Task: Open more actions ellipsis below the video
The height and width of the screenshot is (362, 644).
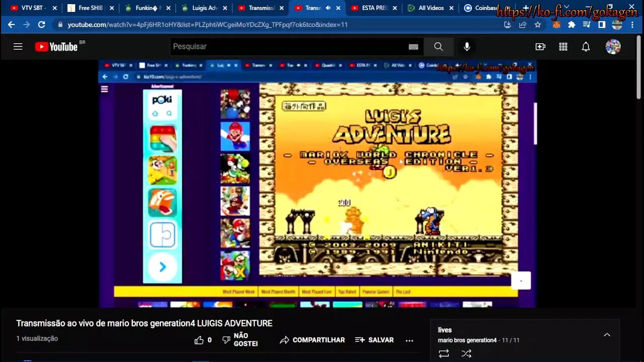Action: [x=410, y=340]
